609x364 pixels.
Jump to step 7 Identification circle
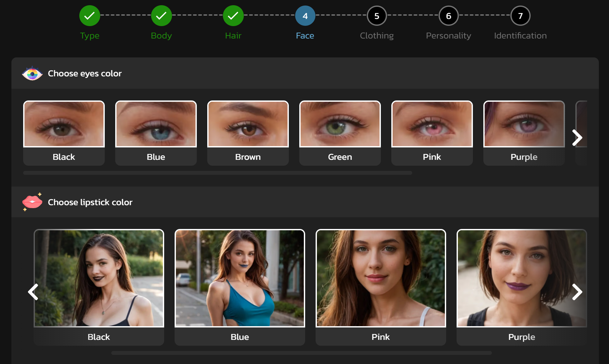(x=520, y=16)
